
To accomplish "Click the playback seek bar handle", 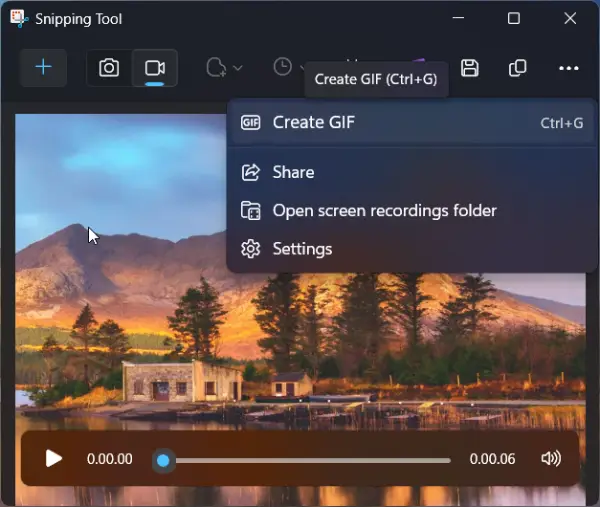I will [x=163, y=460].
